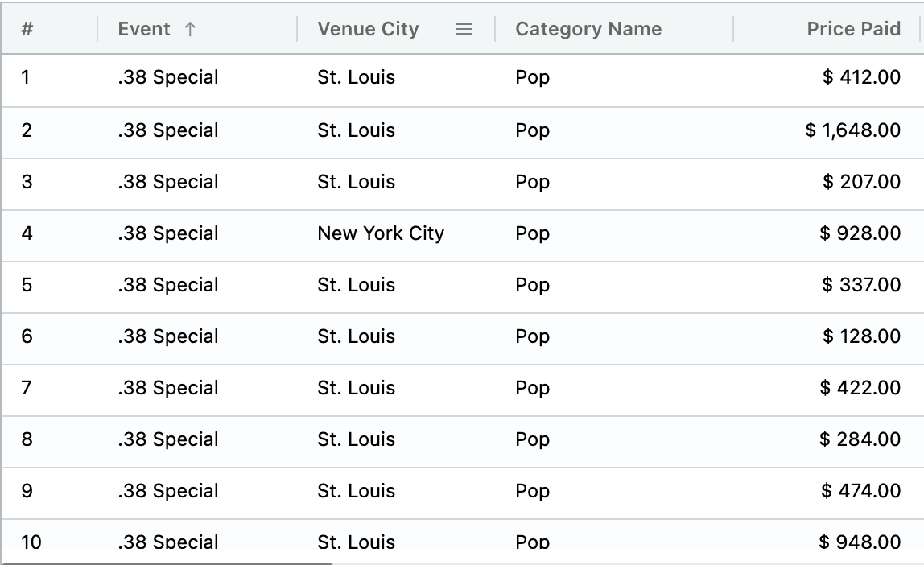Select the New York City cell
Screen dimensions: 924x565
click(x=381, y=233)
